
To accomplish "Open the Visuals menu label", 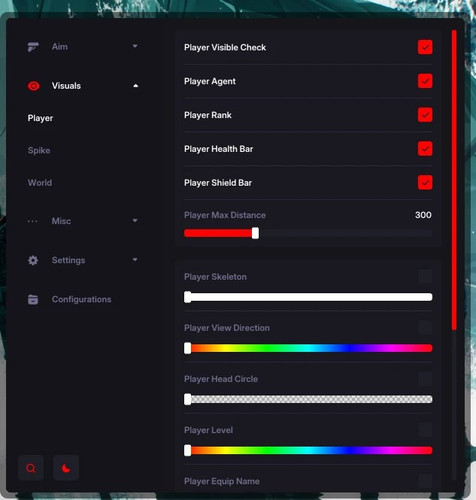I will [66, 86].
